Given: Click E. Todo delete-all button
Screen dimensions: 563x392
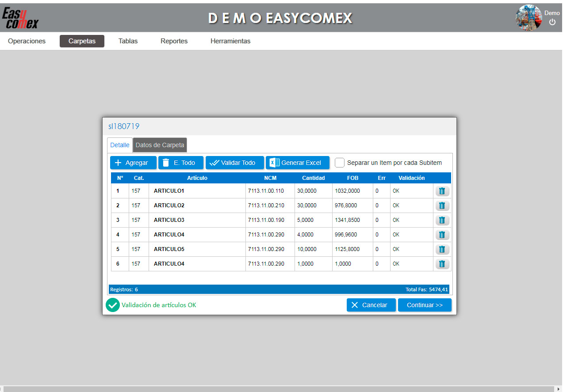Looking at the screenshot, I should tap(180, 163).
